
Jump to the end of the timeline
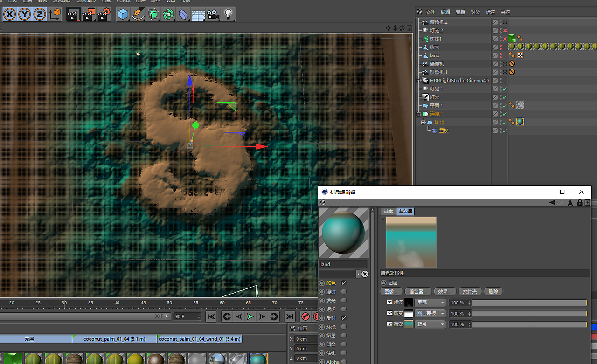tap(290, 317)
